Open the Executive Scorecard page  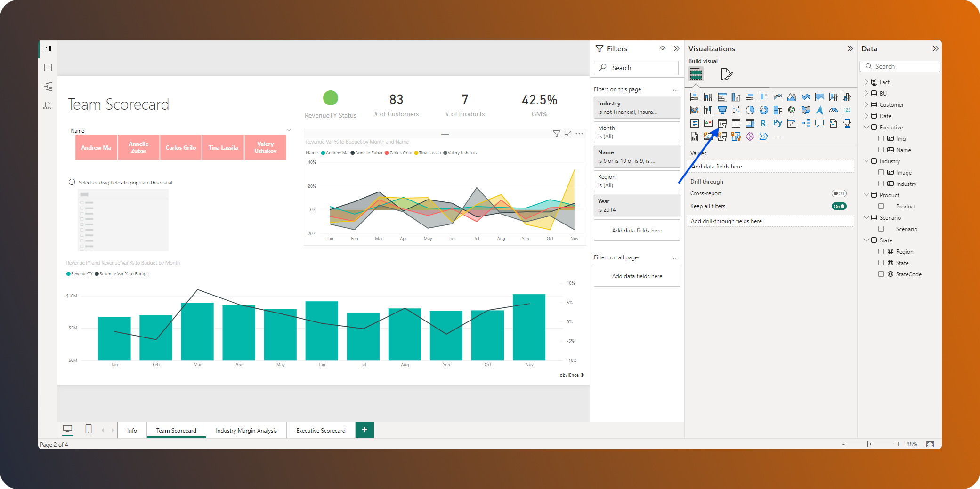(320, 430)
